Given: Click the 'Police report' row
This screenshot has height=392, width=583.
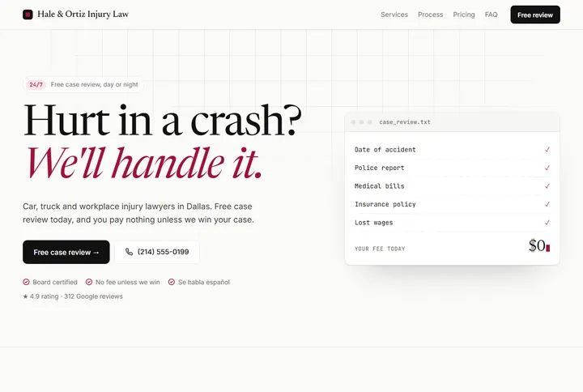Looking at the screenshot, I should (x=452, y=168).
